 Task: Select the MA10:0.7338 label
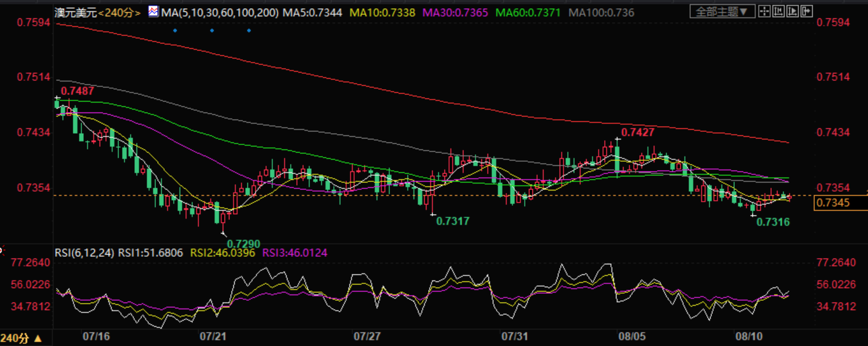point(381,12)
